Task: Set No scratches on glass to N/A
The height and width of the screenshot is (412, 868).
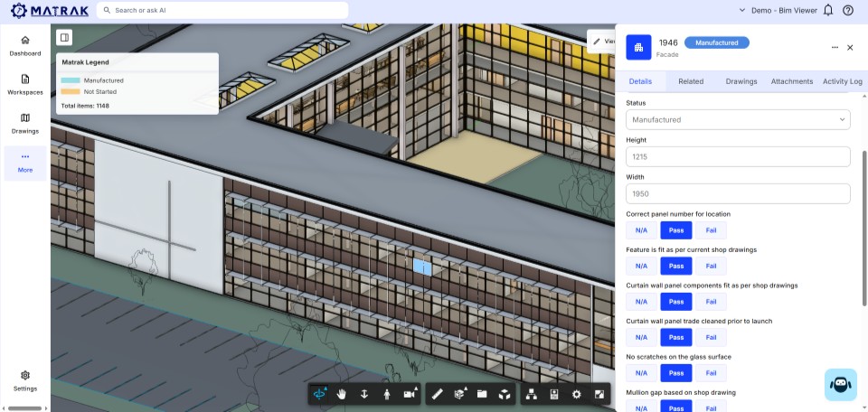Action: coord(641,373)
